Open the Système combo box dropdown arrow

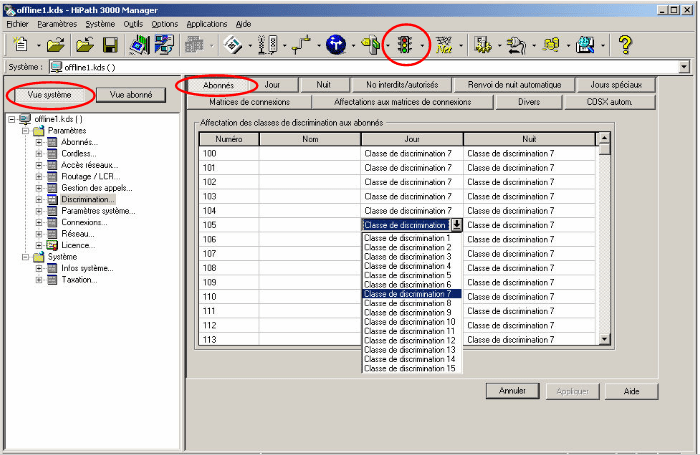click(x=683, y=67)
